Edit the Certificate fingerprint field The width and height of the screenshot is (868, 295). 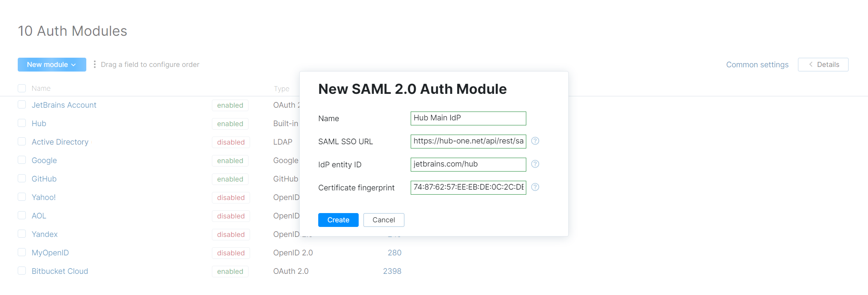468,187
